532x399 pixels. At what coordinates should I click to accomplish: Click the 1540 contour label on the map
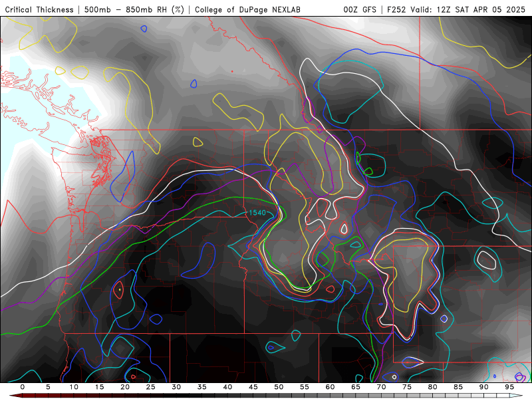coord(257,213)
